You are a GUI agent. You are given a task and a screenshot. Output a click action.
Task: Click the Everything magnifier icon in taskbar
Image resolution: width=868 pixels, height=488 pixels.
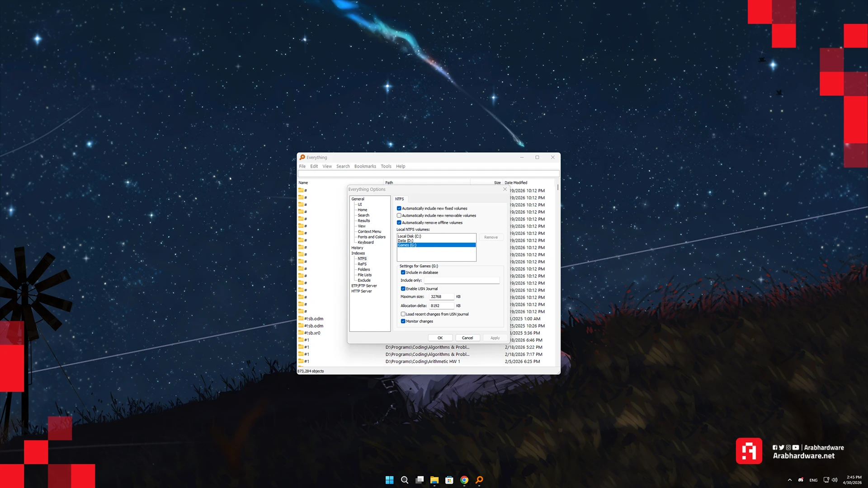tap(479, 480)
